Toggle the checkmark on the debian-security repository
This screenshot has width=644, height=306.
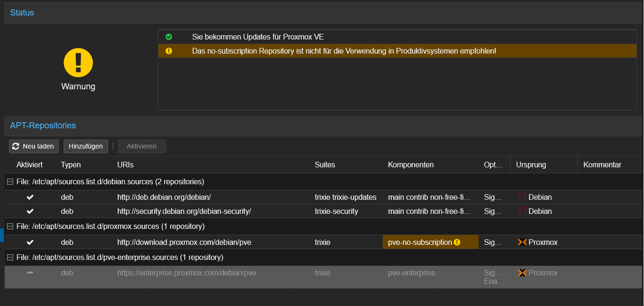point(30,211)
